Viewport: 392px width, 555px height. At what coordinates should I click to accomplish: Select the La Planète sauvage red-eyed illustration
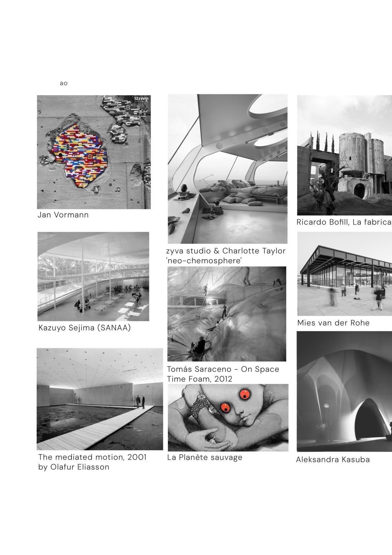click(228, 417)
